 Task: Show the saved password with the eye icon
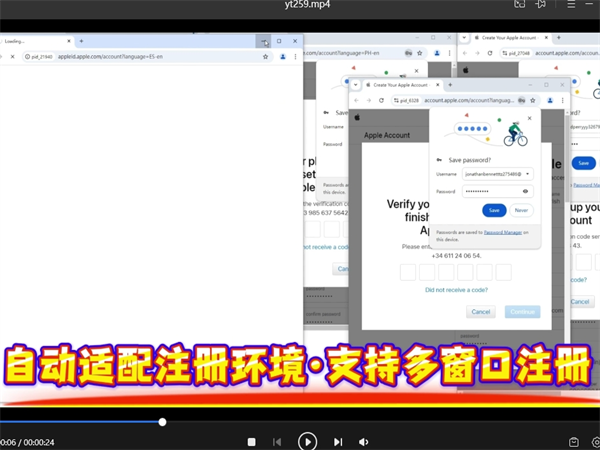(526, 191)
